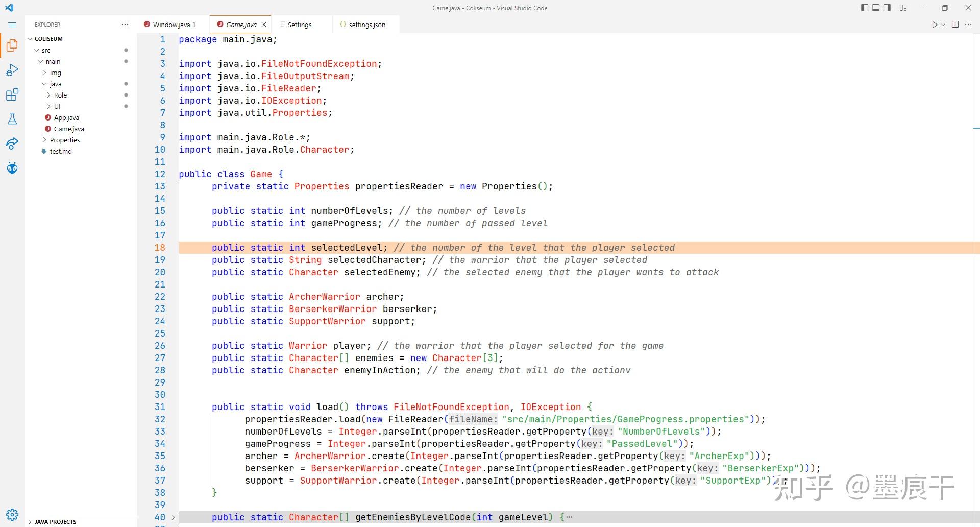Toggle the secondary sidebar visibility
The width and height of the screenshot is (980, 527).
(x=888, y=8)
